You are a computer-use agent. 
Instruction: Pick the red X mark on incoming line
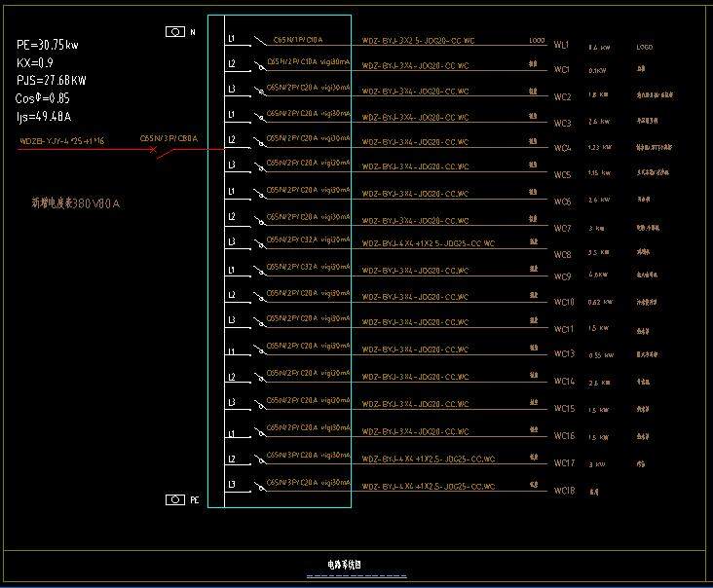pos(152,150)
